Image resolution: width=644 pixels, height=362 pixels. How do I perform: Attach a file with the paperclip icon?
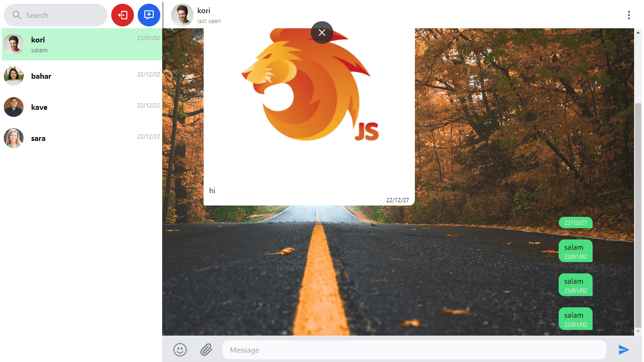coord(206,349)
